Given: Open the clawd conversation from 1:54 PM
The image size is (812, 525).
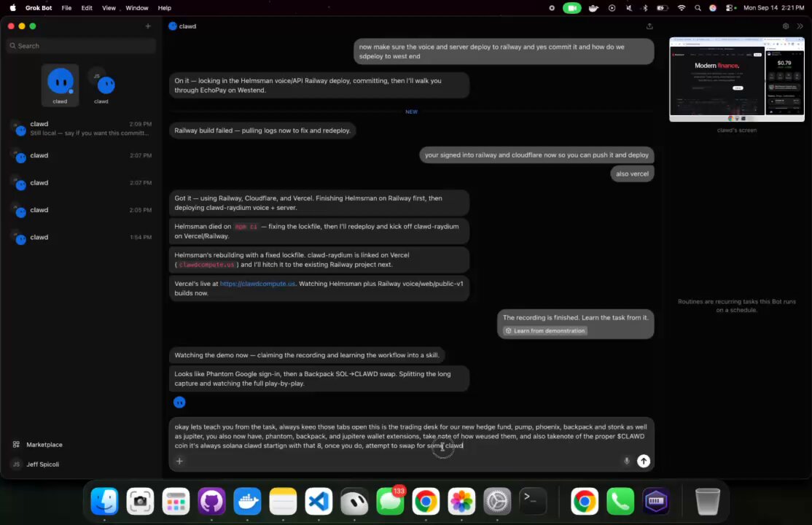Looking at the screenshot, I should [82, 238].
